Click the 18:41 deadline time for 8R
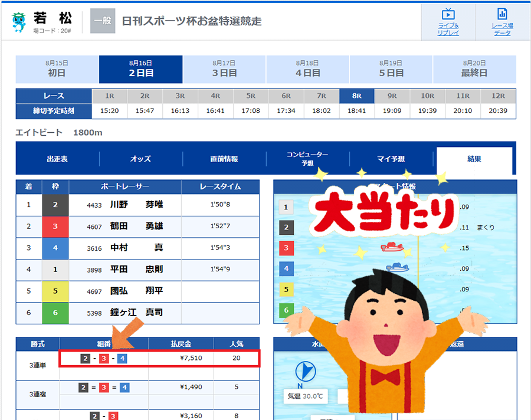 pos(357,111)
